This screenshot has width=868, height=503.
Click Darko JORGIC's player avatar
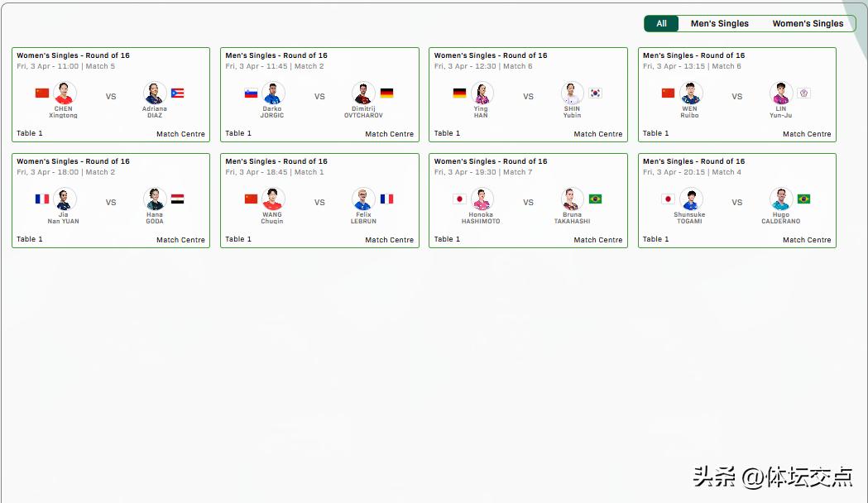tap(273, 93)
